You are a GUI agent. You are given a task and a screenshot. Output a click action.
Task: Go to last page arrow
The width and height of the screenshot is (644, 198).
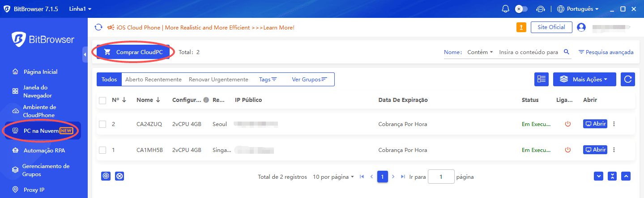pos(403,177)
